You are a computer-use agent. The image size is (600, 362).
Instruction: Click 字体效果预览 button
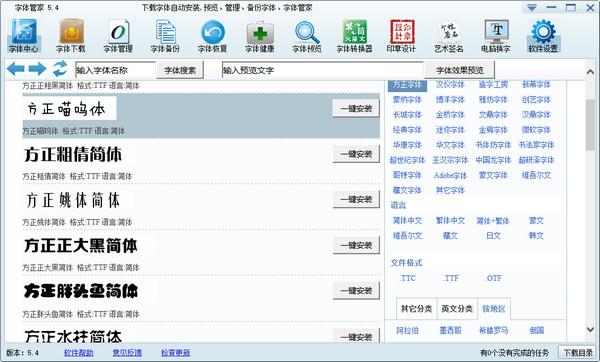point(459,70)
